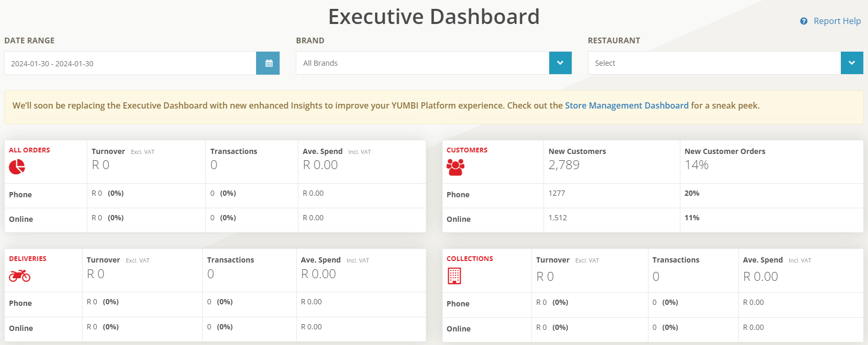
Task: Click the question mark help icon
Action: click(804, 21)
